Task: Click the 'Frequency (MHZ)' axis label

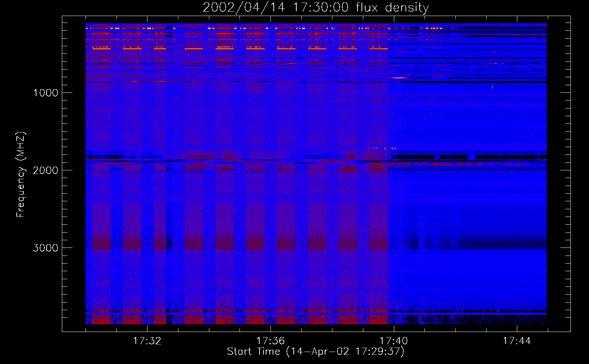Action: click(x=21, y=175)
